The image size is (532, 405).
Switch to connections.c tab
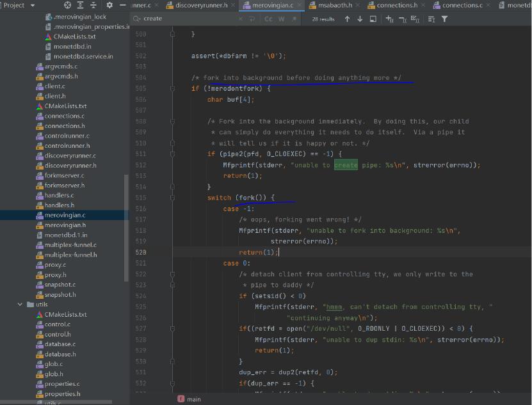(x=462, y=5)
